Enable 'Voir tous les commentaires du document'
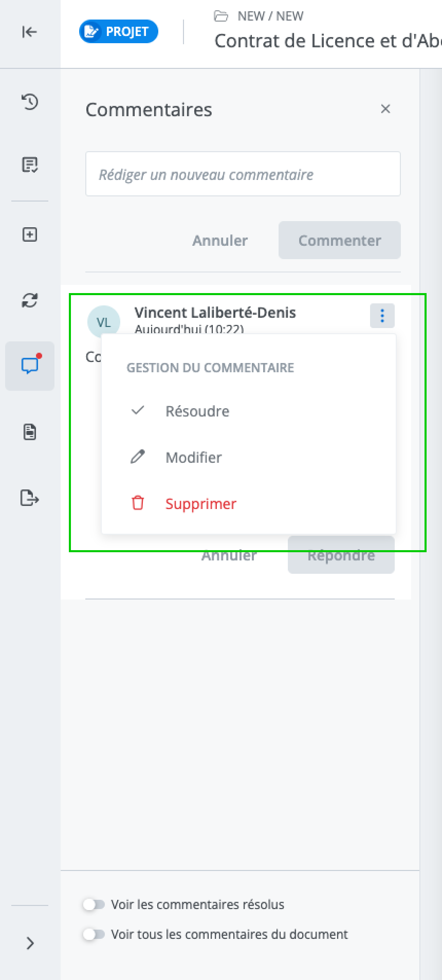 click(94, 934)
